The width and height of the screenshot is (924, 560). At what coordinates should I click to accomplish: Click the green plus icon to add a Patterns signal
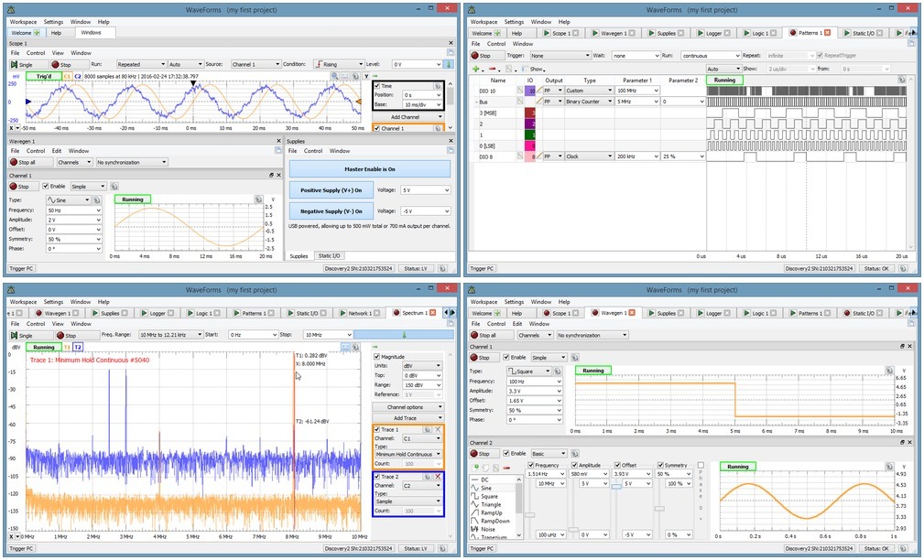coord(475,69)
